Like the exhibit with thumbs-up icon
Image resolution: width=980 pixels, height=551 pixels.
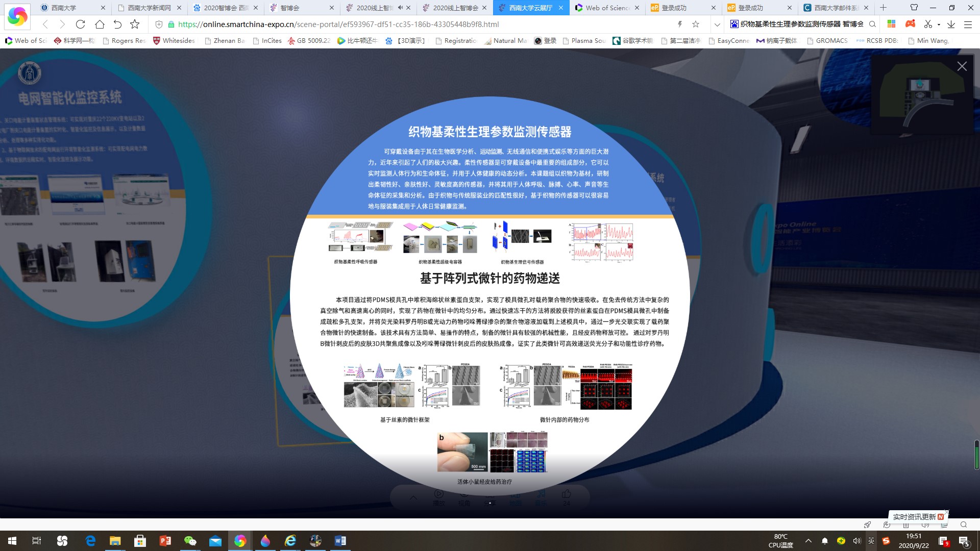click(566, 494)
